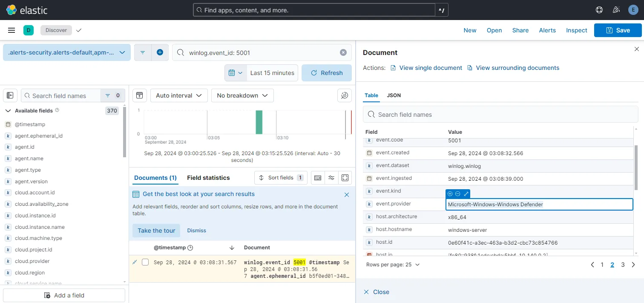
Task: Open the field type filter toggle
Action: [x=112, y=95]
